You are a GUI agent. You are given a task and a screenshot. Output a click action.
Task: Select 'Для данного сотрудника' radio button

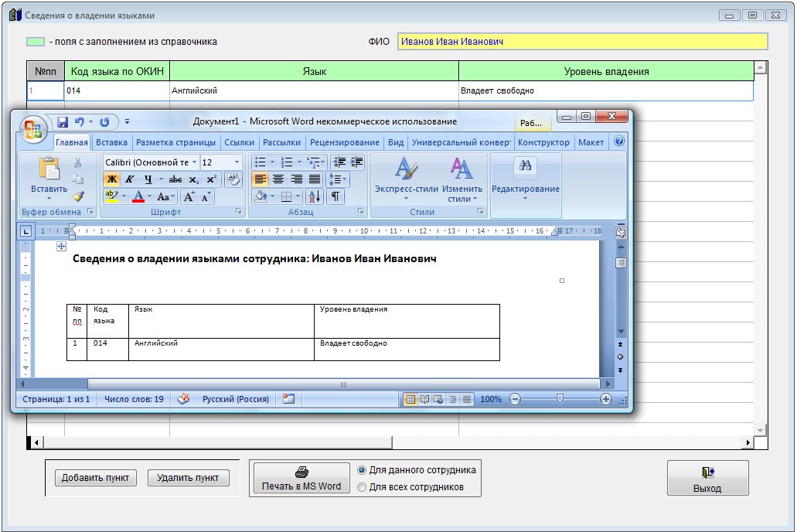pyautogui.click(x=362, y=470)
